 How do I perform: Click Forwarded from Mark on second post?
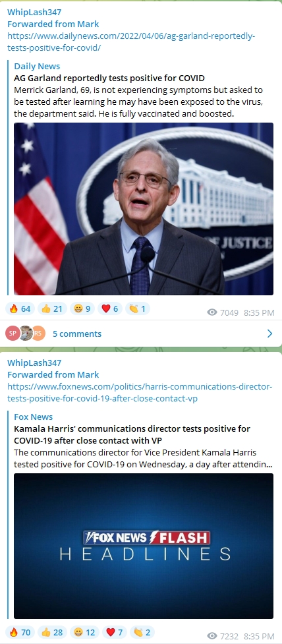point(53,374)
